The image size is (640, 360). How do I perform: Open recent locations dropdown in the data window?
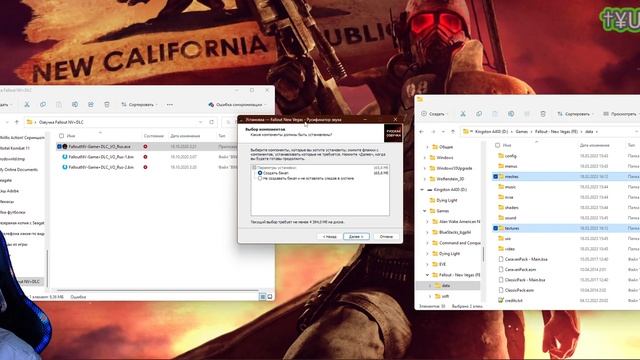click(443, 131)
